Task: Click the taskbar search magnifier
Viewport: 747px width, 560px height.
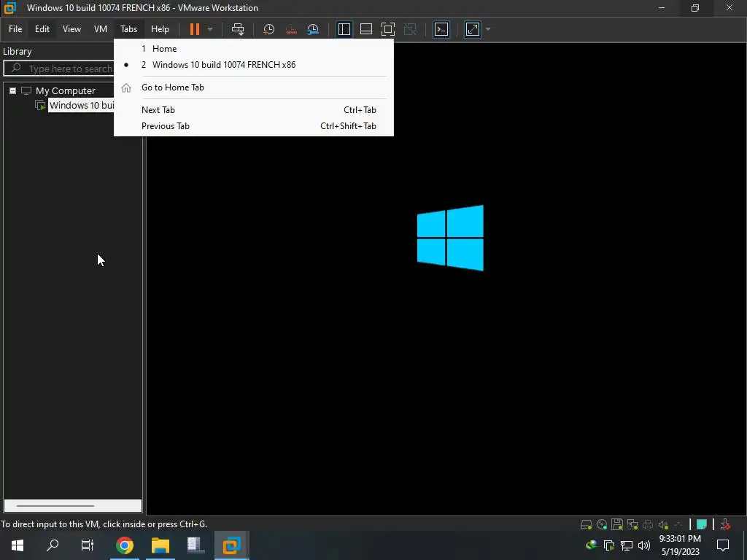Action: coord(53,545)
